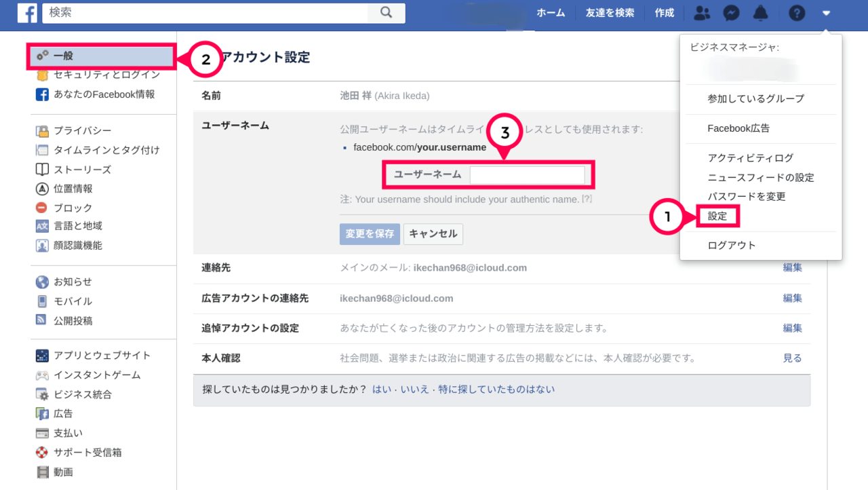Viewport: 868px width, 490px height.
Task: Open the help question mark icon
Action: (797, 13)
